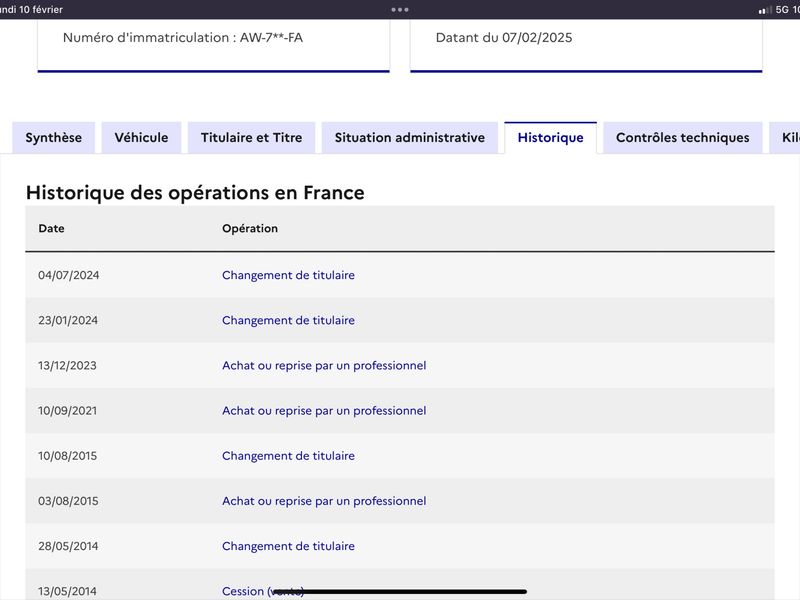Tap the three-dot multitasking icon at top
Image resolution: width=800 pixels, height=600 pixels.
pyautogui.click(x=399, y=10)
